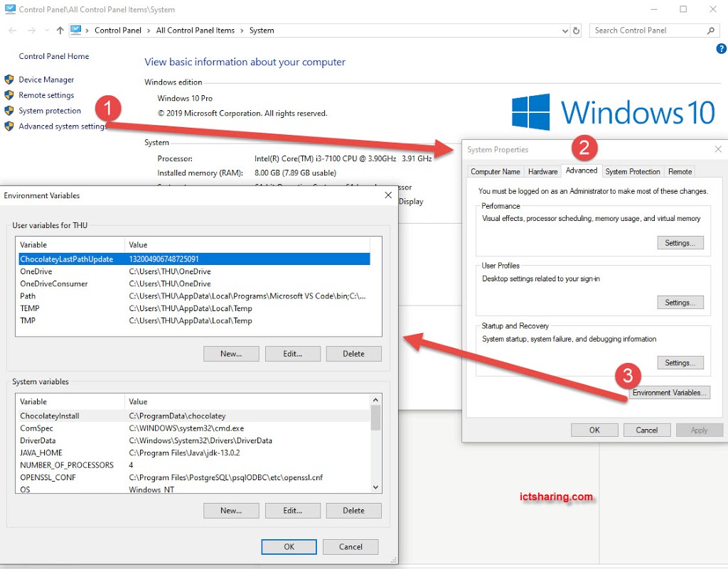This screenshot has height=569, width=728.
Task: Click OK in Environment Variables dialog
Action: (289, 547)
